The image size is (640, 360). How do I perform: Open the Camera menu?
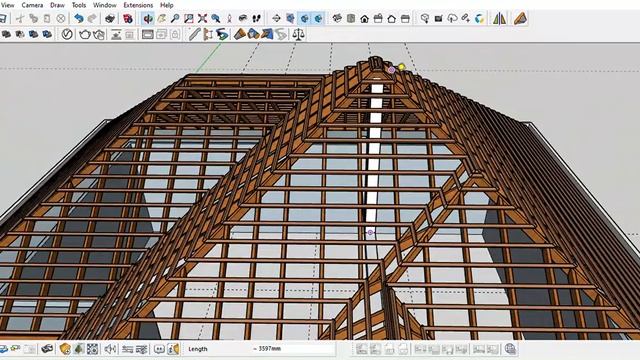coord(32,5)
